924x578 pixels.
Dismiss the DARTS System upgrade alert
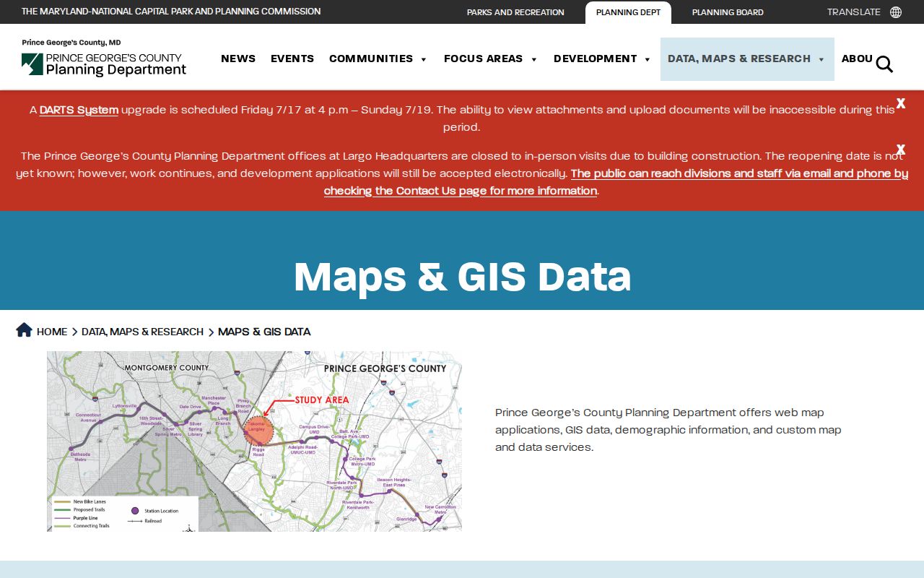(901, 103)
